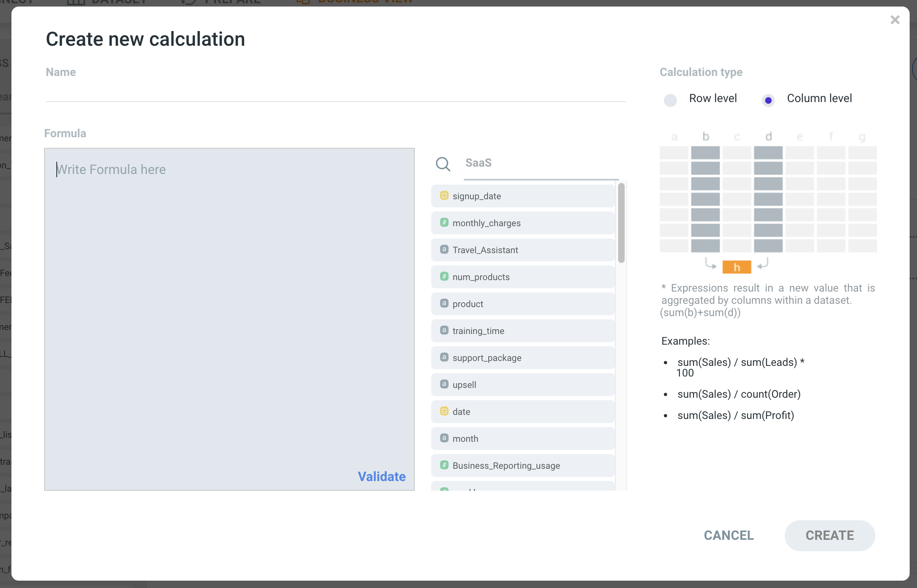Viewport: 917px width, 588px height.
Task: Click the text icon beside upsell
Action: (444, 384)
